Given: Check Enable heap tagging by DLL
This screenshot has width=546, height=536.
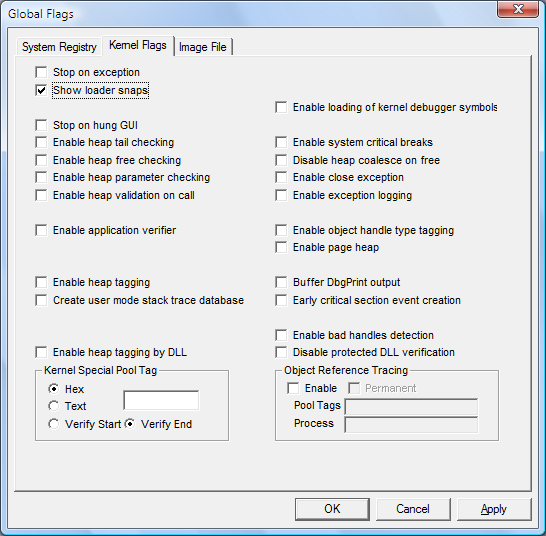Looking at the screenshot, I should pyautogui.click(x=41, y=352).
